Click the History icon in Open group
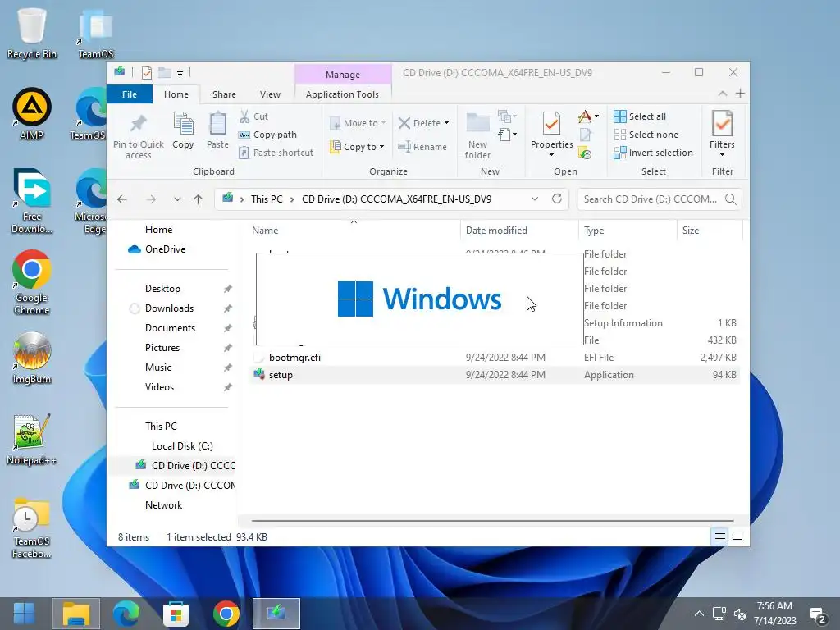The height and width of the screenshot is (630, 840). click(585, 153)
